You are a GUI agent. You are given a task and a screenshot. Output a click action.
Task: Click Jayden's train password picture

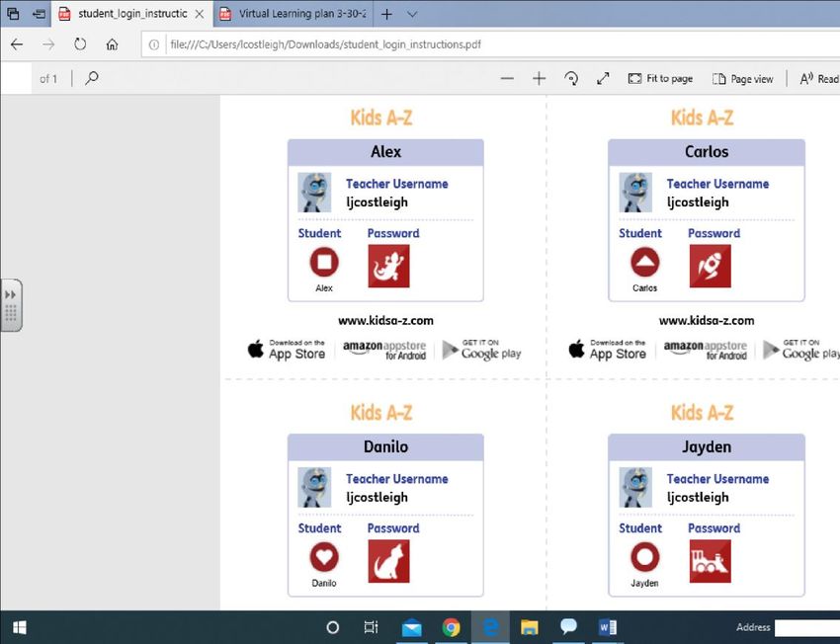tap(710, 561)
